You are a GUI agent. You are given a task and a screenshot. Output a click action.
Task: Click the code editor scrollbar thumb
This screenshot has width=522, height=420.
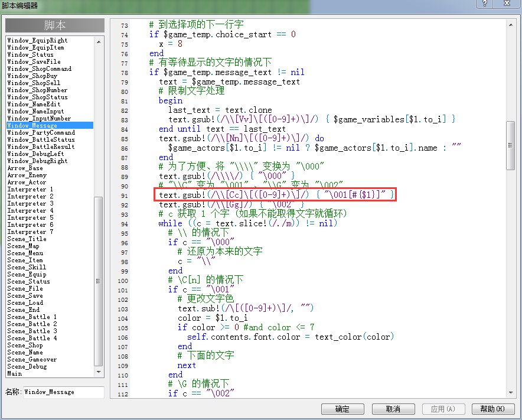[x=511, y=145]
